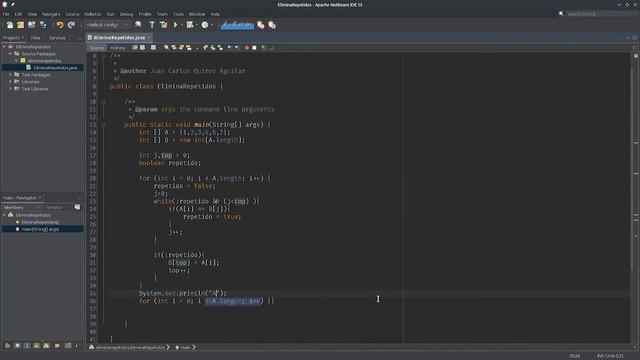Click Find Previous Occurrence editor icon
The height and width of the screenshot is (360, 640).
174,48
